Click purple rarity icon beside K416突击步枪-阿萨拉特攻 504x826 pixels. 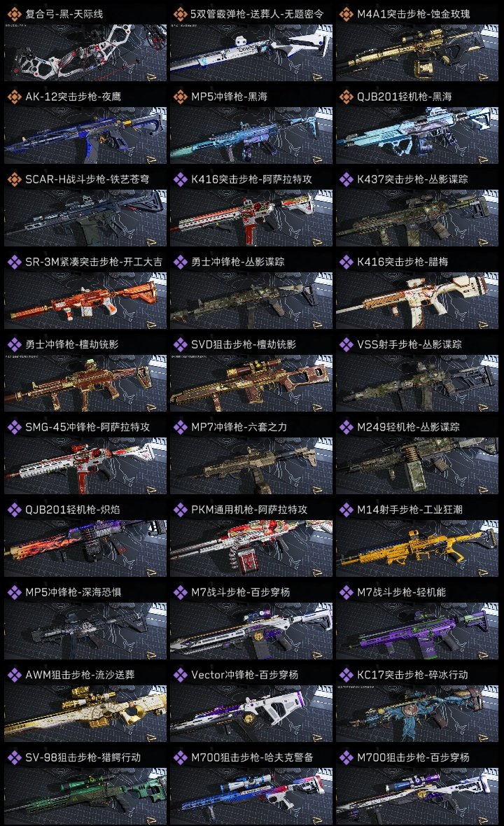pyautogui.click(x=180, y=180)
